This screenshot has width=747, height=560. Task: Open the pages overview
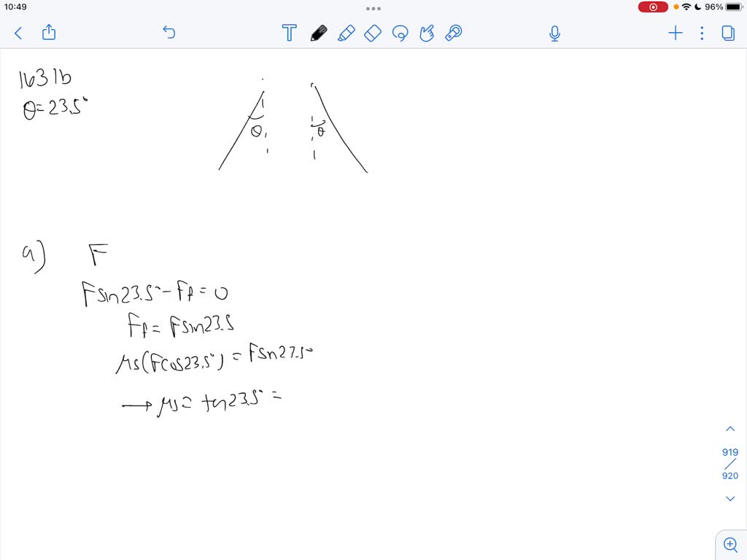point(728,33)
